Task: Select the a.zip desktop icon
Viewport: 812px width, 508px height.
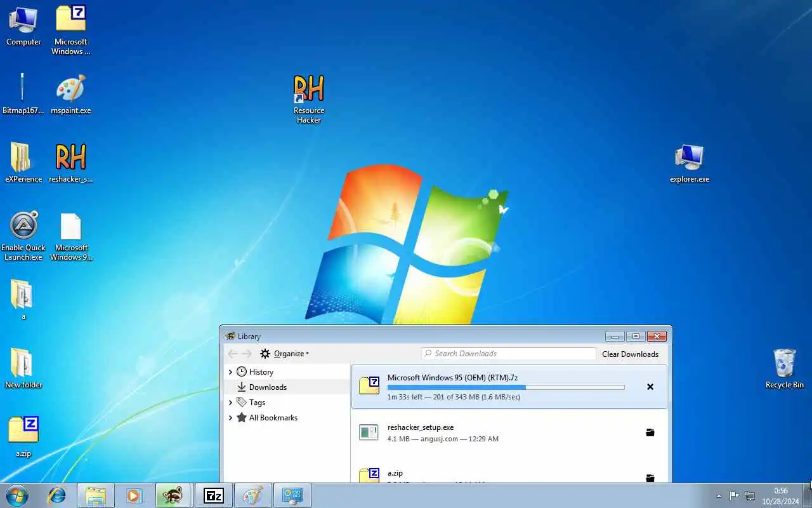Action: tap(23, 437)
